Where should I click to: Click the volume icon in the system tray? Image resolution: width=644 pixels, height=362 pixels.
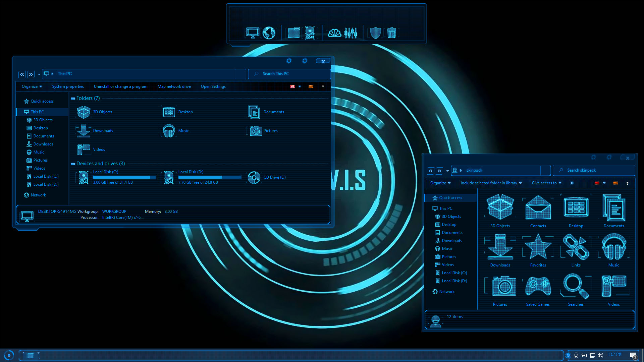point(600,355)
